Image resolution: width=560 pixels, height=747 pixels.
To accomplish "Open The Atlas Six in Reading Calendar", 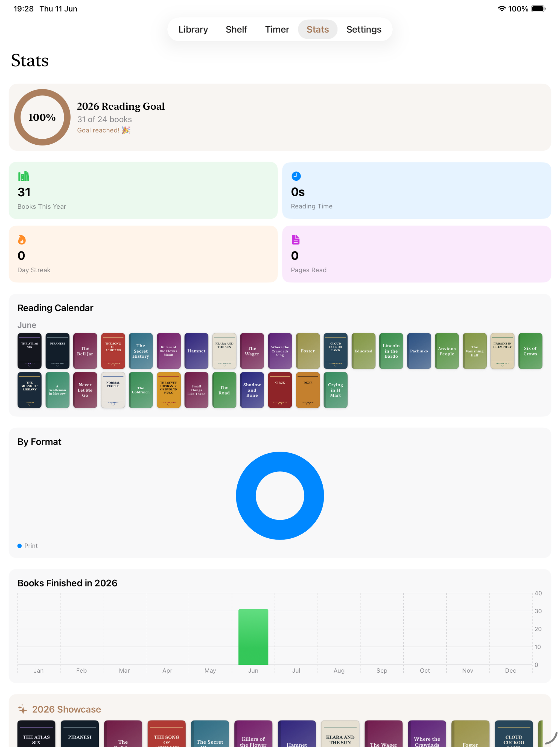I will (x=29, y=351).
